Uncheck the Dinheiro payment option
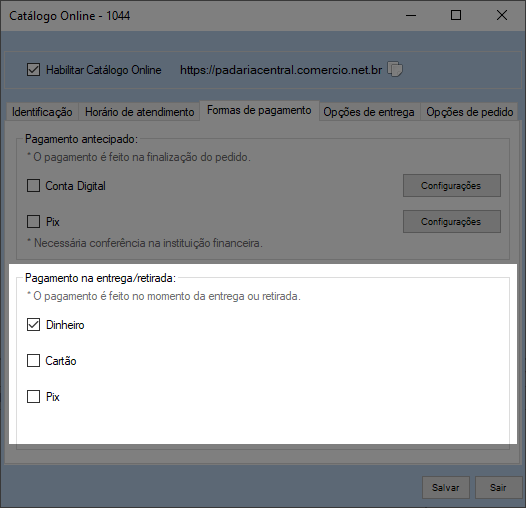Viewport: 526px width, 508px height. pos(33,325)
